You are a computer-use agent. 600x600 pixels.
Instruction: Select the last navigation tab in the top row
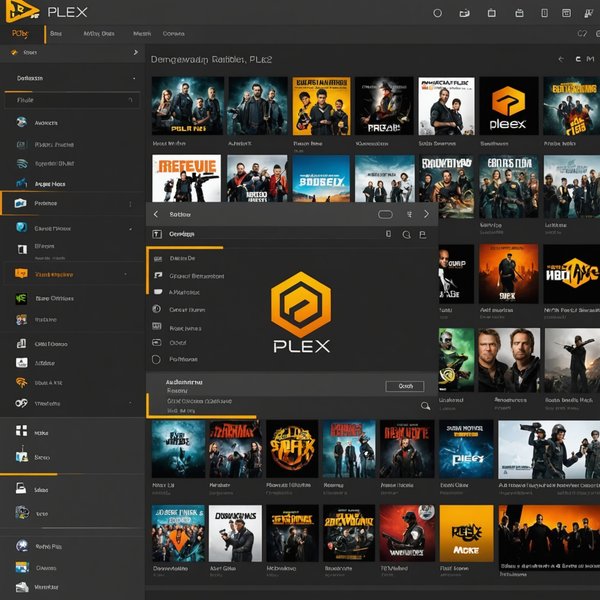click(x=173, y=34)
